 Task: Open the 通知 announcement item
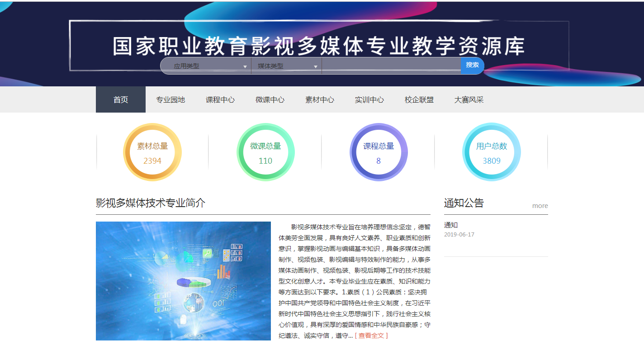point(451,225)
